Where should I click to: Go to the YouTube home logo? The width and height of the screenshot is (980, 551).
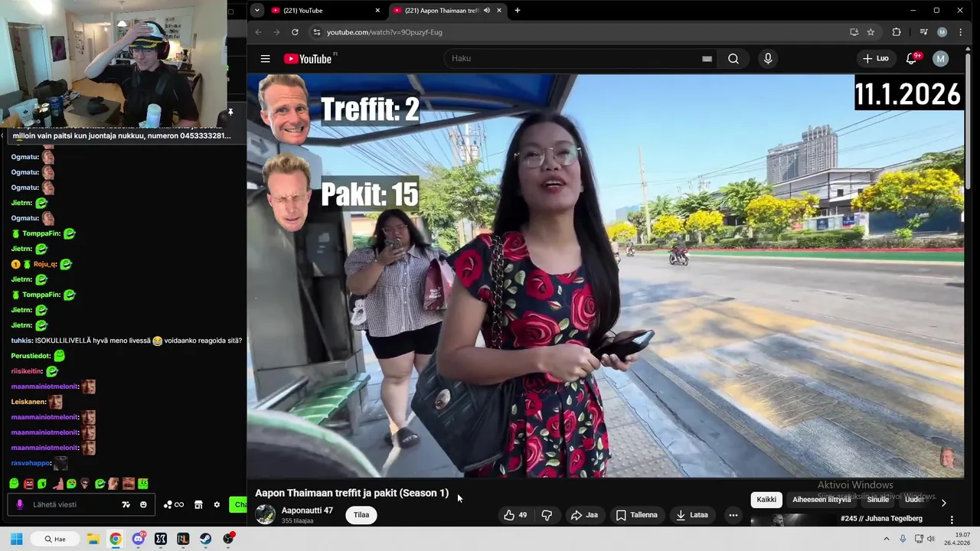click(x=308, y=59)
